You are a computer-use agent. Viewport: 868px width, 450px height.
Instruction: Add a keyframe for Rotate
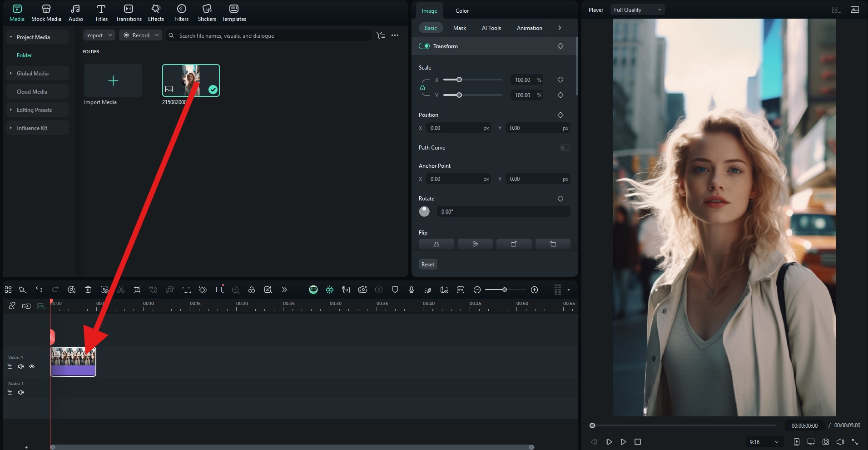coord(560,199)
